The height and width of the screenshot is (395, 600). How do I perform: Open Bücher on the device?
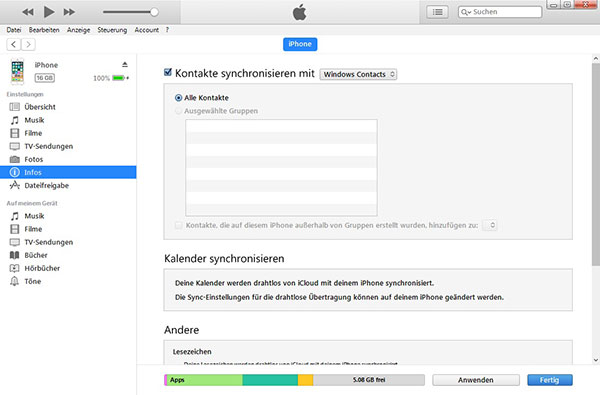68,255
